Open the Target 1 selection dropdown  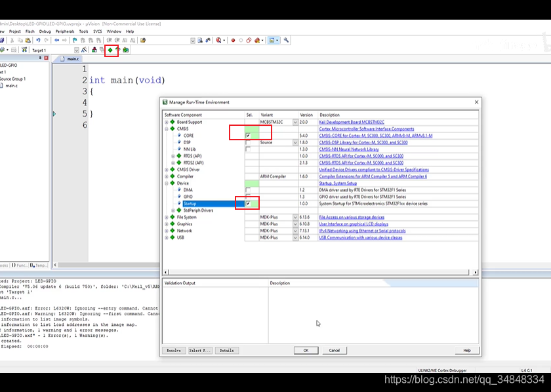coord(77,50)
